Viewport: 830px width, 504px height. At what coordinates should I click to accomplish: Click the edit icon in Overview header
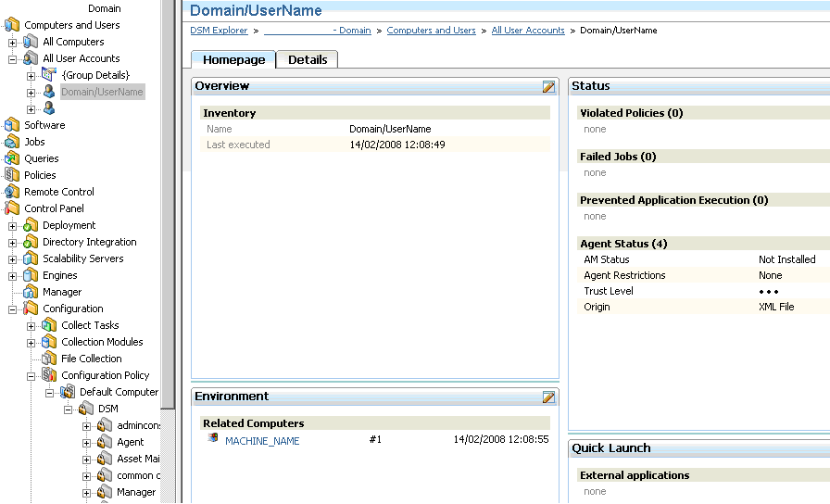tap(548, 86)
